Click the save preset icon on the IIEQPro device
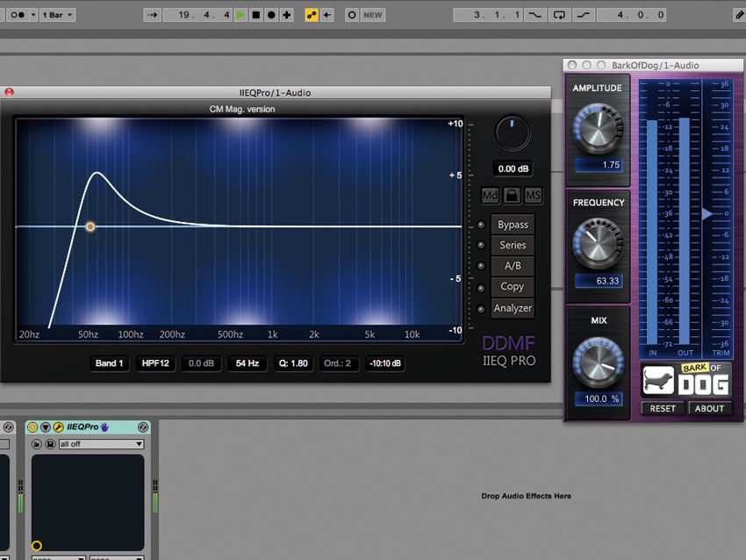746x560 pixels. pyautogui.click(x=50, y=444)
